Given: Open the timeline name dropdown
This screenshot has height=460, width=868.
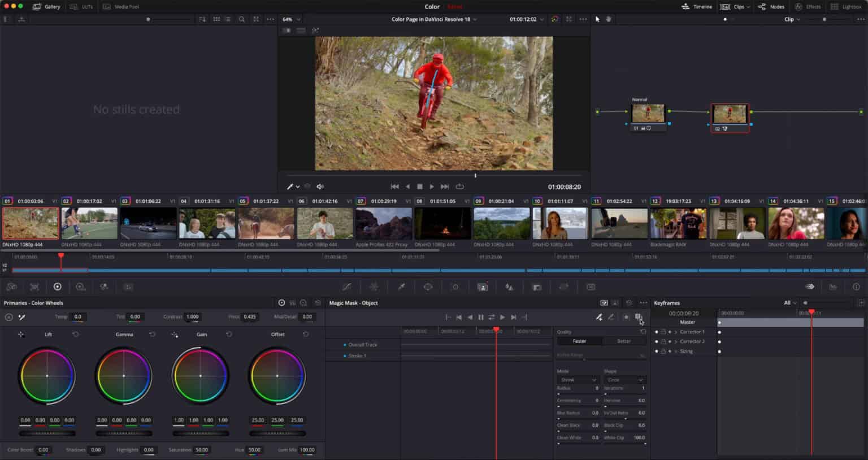Looking at the screenshot, I should [x=434, y=19].
